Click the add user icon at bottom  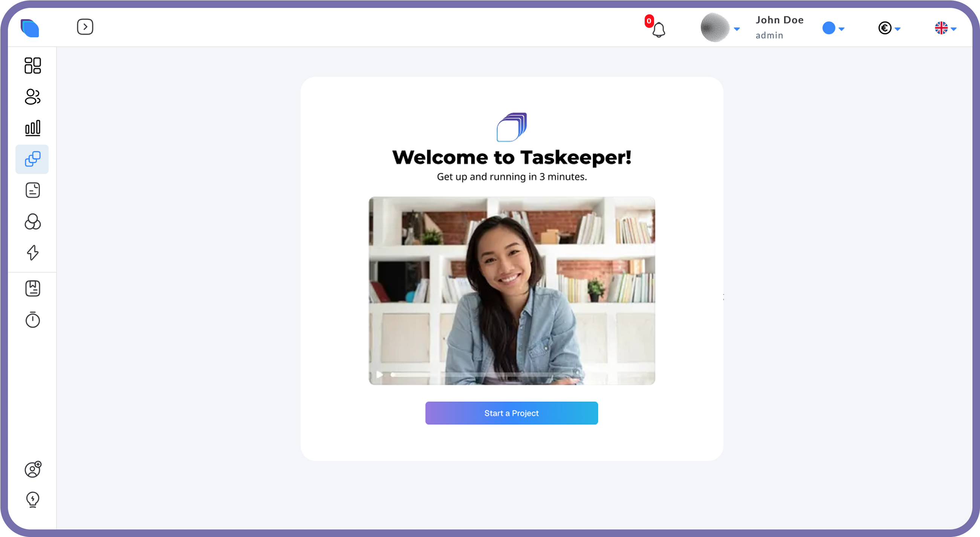click(33, 469)
